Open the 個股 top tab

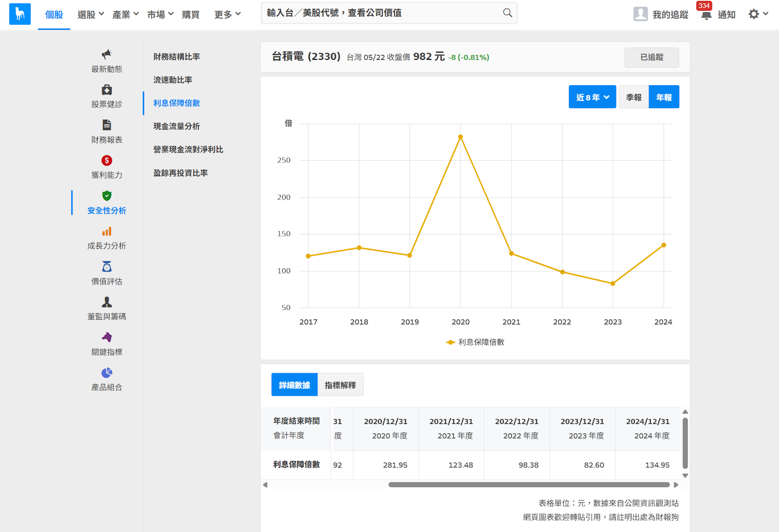[54, 15]
